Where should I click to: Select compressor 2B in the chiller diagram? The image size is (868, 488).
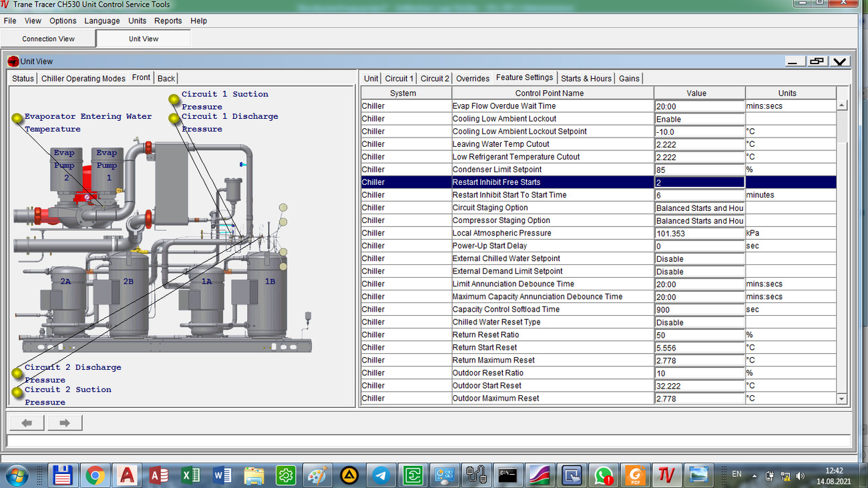point(128,294)
